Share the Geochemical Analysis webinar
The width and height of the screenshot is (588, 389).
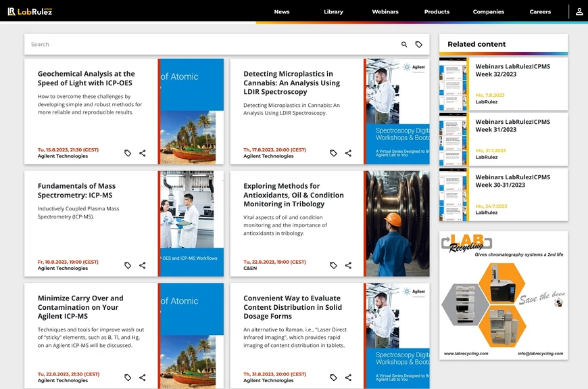(x=143, y=153)
